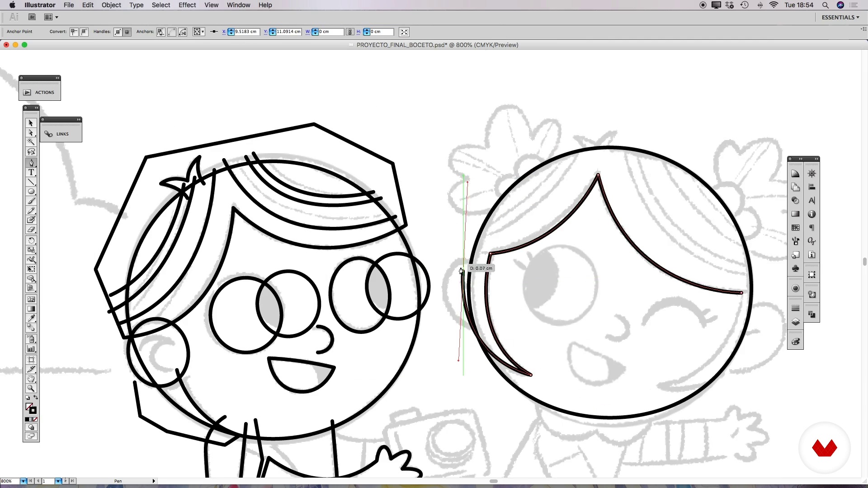Screen dimensions: 868x488
Task: Open the Align panel icon
Action: tap(812, 187)
